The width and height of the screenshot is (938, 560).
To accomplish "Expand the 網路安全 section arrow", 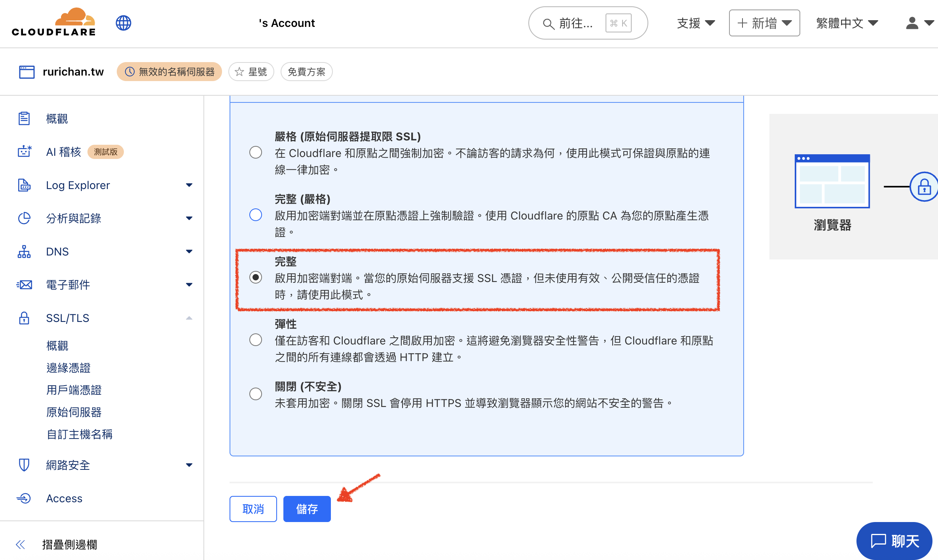I will click(189, 465).
